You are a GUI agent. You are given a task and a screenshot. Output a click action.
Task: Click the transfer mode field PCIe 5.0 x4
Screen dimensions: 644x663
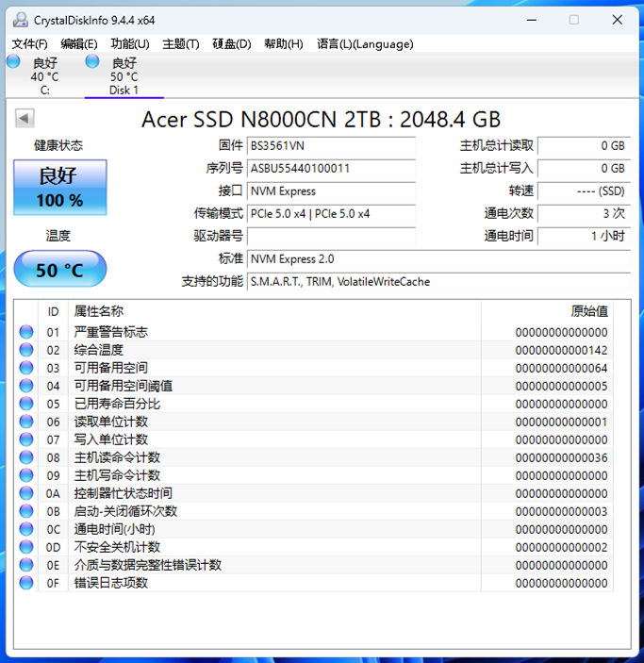[332, 214]
